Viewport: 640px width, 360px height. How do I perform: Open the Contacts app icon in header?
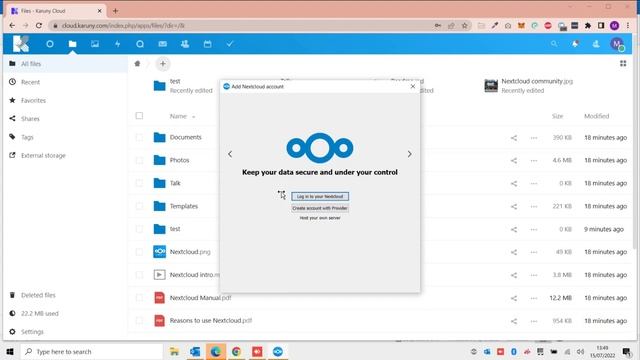click(185, 44)
